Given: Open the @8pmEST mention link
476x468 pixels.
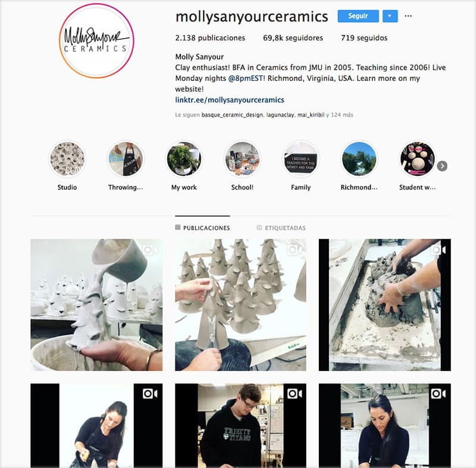Looking at the screenshot, I should pyautogui.click(x=245, y=79).
